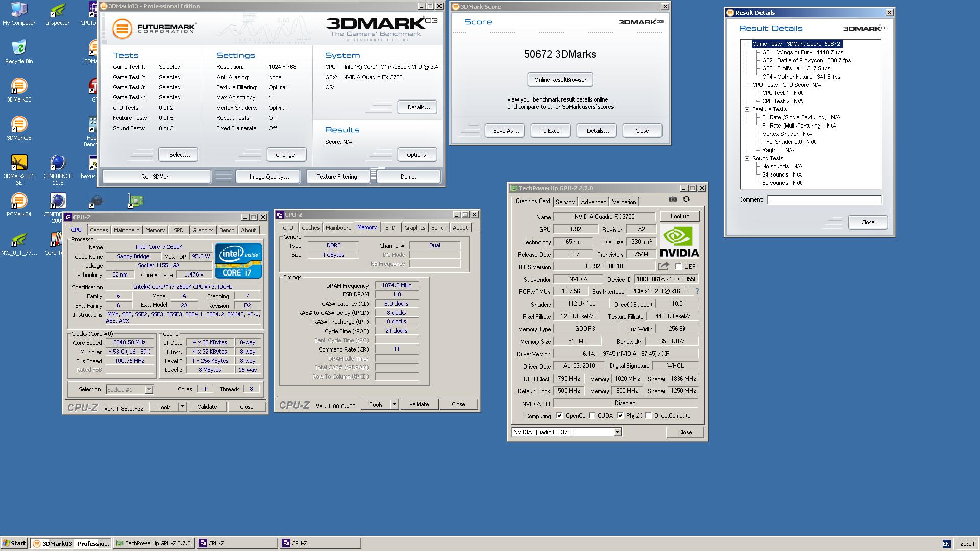The width and height of the screenshot is (980, 551).
Task: Open the SPD tab in CPU-Z Memory window
Action: click(x=390, y=228)
